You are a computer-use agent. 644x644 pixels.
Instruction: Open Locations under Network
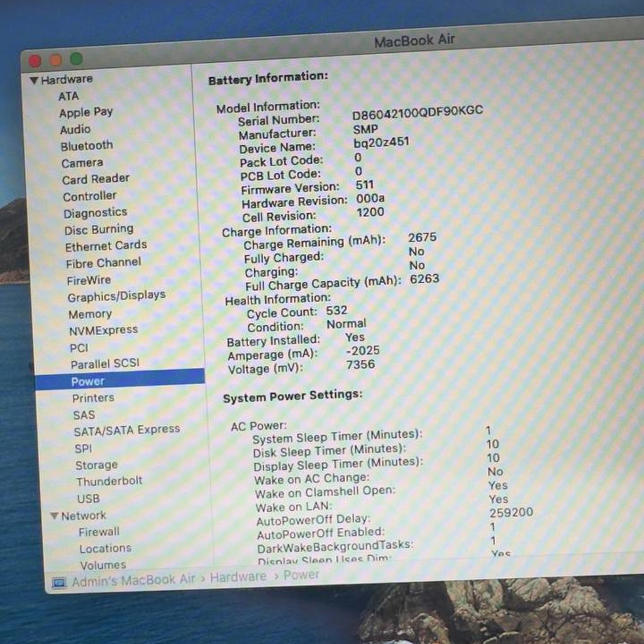point(106,548)
